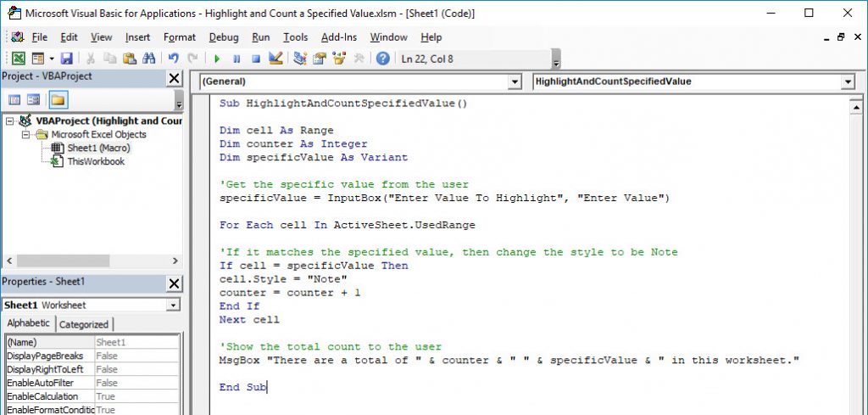Save the workbook with the floppy disk icon
This screenshot has width=868, height=415.
(x=66, y=59)
